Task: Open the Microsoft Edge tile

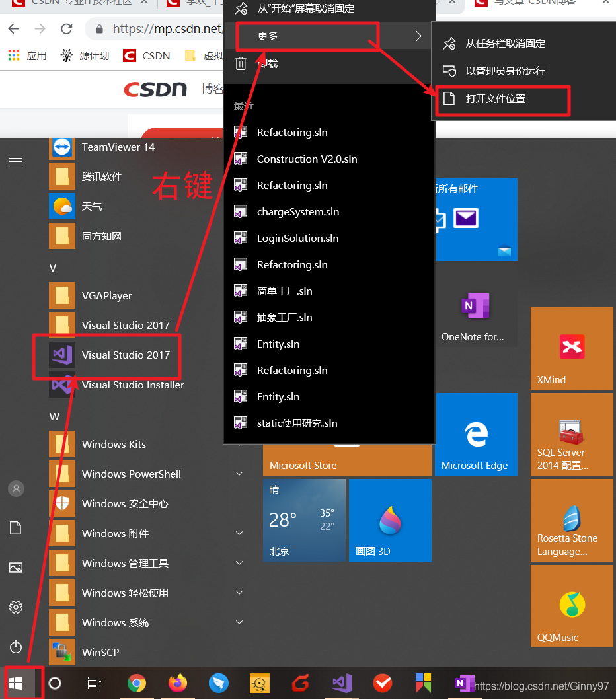Action: 476,434
